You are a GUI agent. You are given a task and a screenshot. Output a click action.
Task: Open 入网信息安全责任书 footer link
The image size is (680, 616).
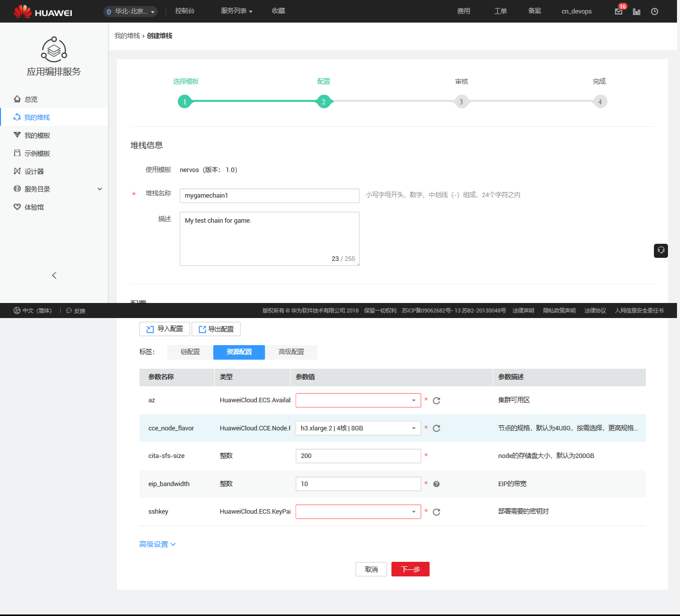639,311
